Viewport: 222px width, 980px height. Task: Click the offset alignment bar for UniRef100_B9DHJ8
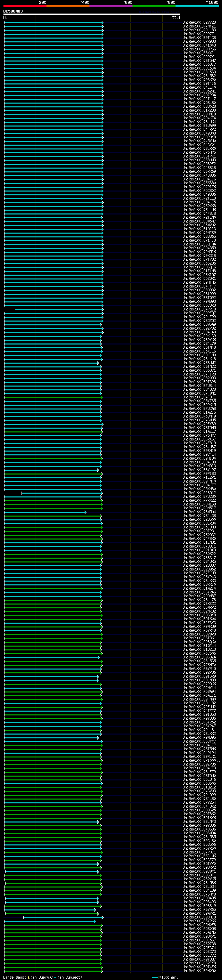point(63,918)
